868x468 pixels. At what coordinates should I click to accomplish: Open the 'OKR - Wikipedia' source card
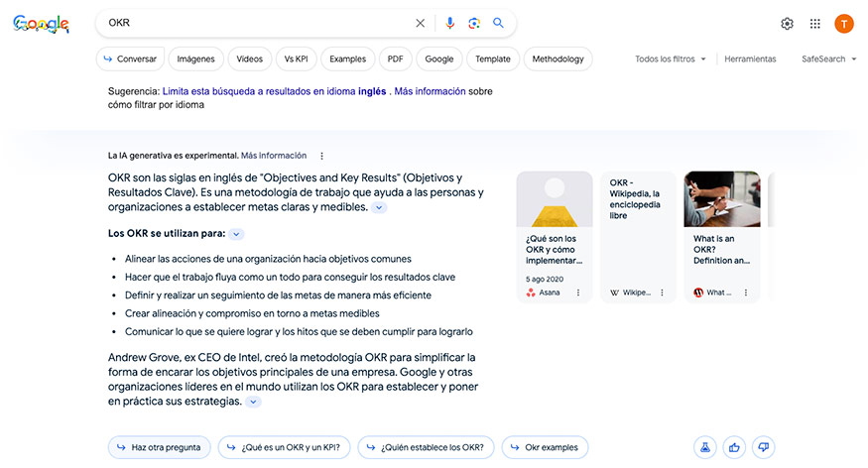[638, 237]
